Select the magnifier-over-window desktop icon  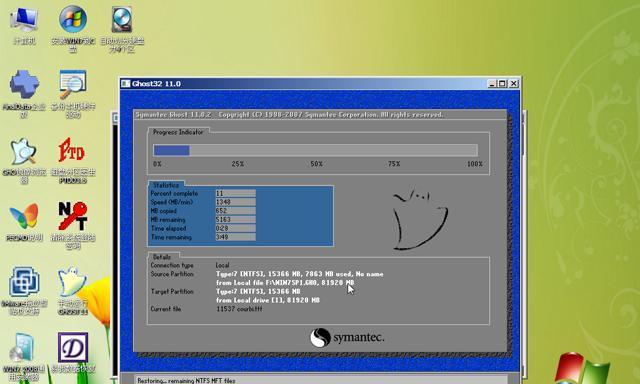pyautogui.click(x=73, y=93)
